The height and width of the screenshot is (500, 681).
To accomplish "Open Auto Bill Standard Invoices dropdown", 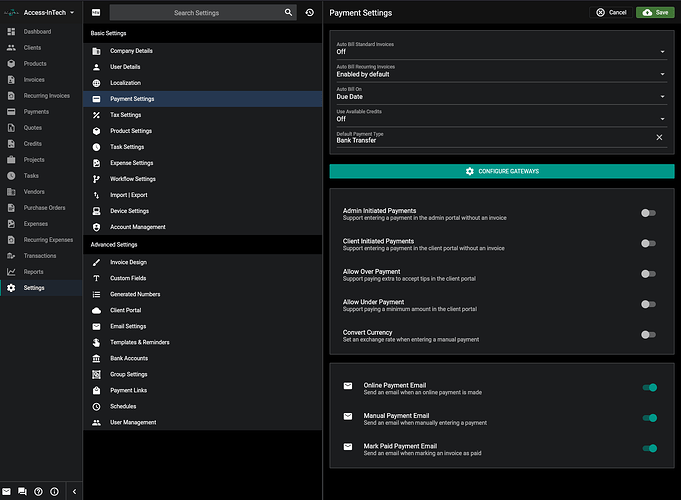I will (502, 49).
